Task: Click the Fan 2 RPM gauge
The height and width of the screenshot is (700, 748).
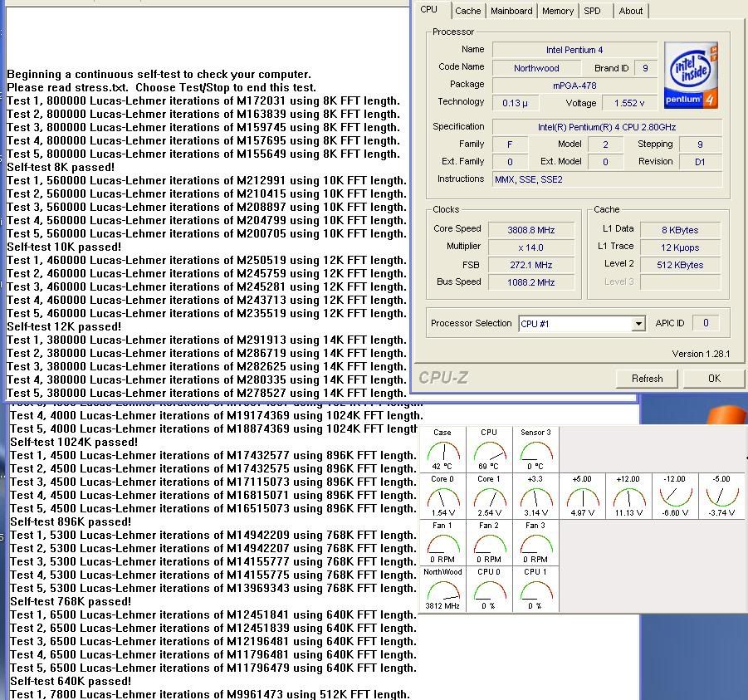Action: point(489,542)
